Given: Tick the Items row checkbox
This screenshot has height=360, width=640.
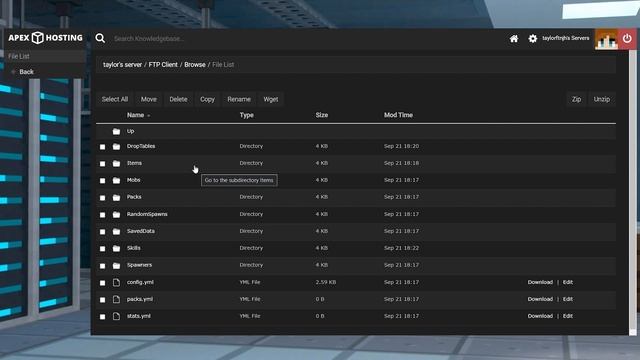Looking at the screenshot, I should pos(102,164).
